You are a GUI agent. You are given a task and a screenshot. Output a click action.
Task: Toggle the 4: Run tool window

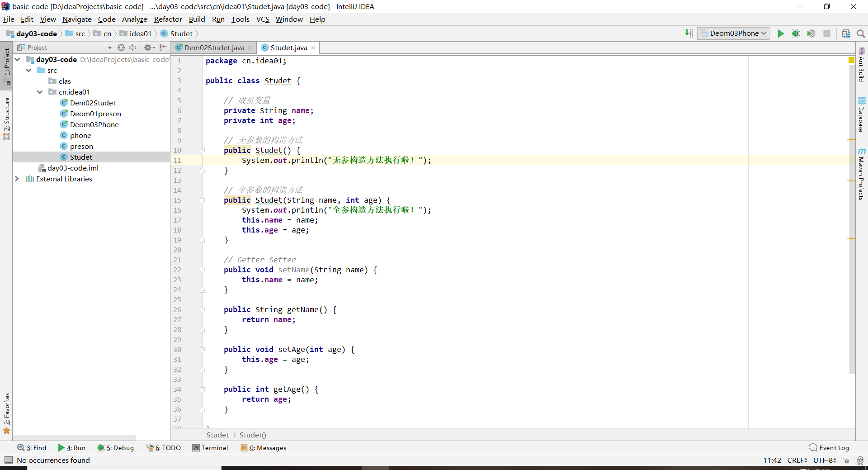tap(72, 448)
